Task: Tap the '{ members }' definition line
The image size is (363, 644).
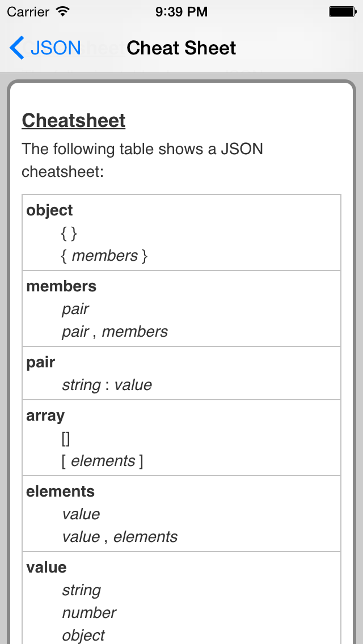Action: (x=104, y=256)
